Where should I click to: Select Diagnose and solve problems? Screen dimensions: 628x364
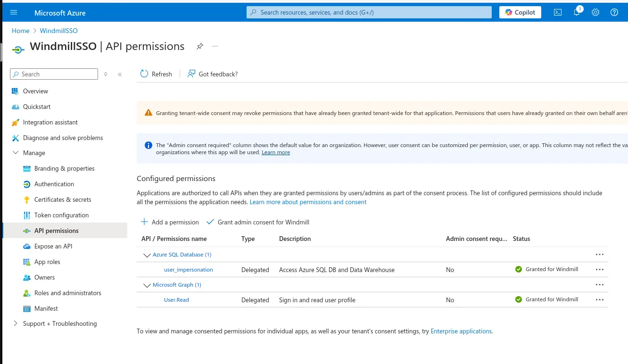[x=63, y=138]
